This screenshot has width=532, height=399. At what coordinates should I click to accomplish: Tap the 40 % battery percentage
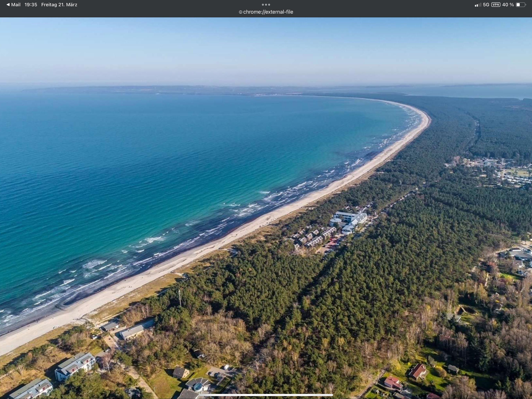(x=508, y=5)
